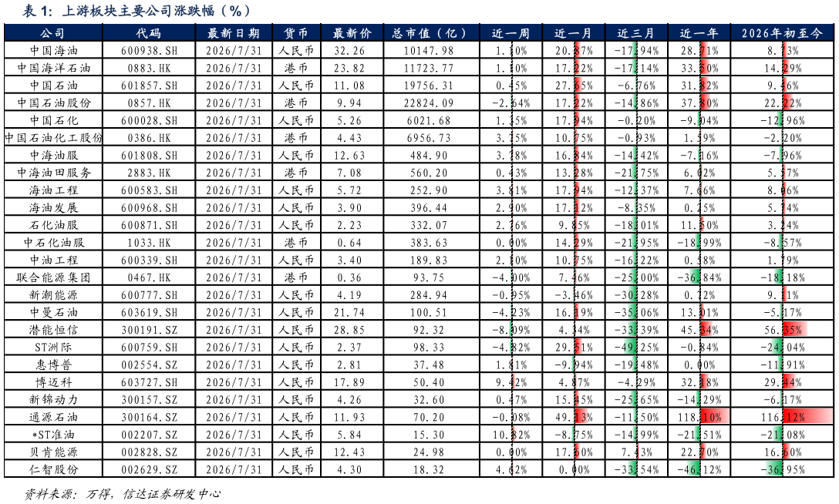Select the company name 通源石油
The width and height of the screenshot is (839, 504).
coord(53,418)
